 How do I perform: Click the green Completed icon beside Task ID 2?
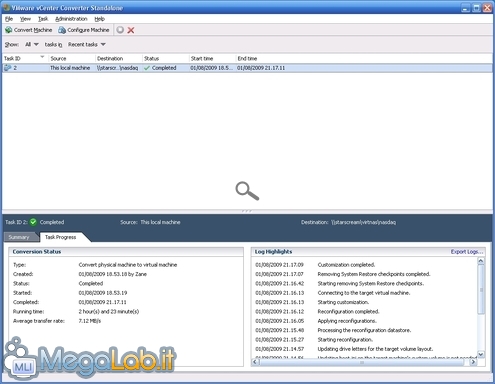[33, 222]
